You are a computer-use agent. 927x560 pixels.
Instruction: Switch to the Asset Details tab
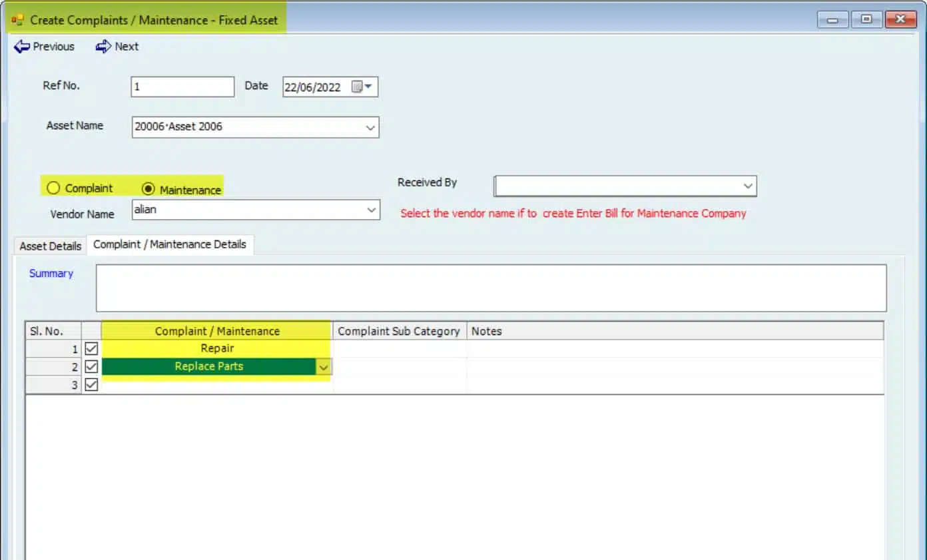(x=51, y=246)
